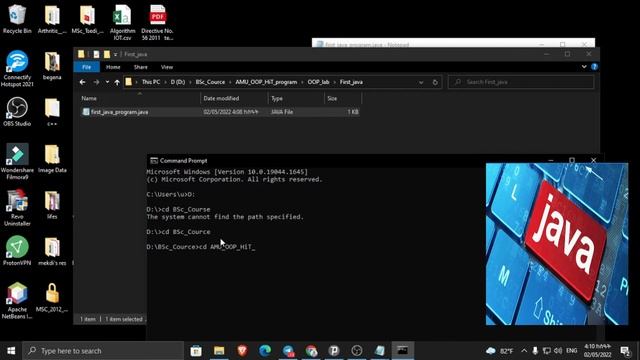Viewport: 640px width, 360px height.
Task: Focus the Search First_java search box
Action: pos(521,82)
